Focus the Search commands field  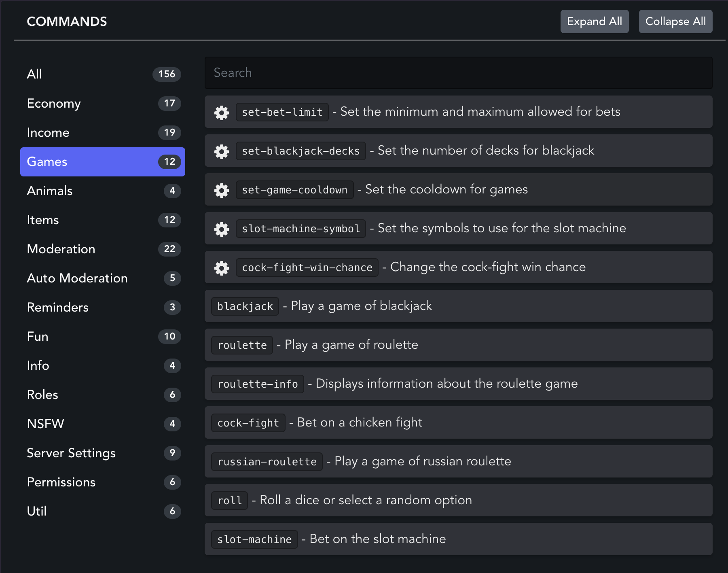(x=458, y=73)
